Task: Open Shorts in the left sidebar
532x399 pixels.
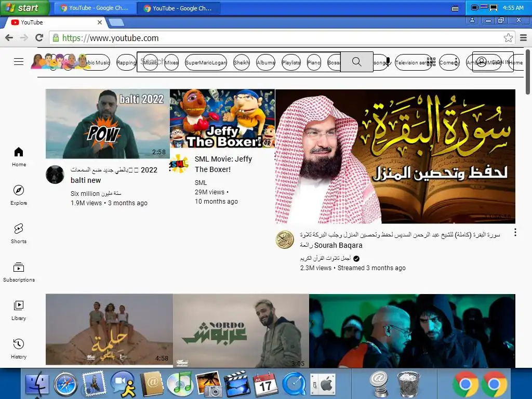Action: (x=19, y=233)
